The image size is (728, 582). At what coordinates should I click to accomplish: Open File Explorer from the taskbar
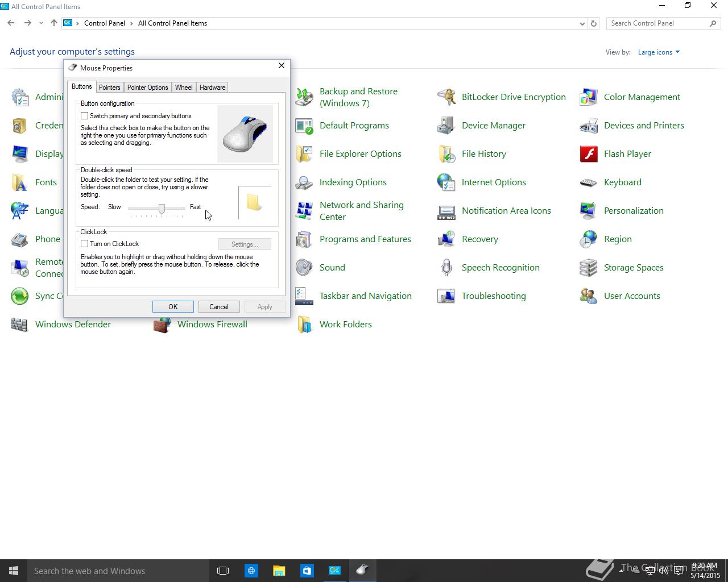(x=279, y=571)
